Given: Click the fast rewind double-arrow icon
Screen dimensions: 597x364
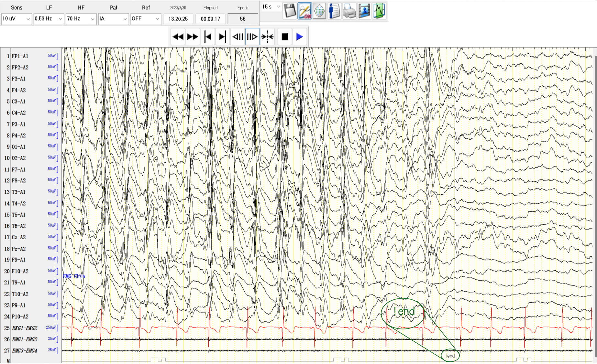Looking at the screenshot, I should [x=178, y=36].
